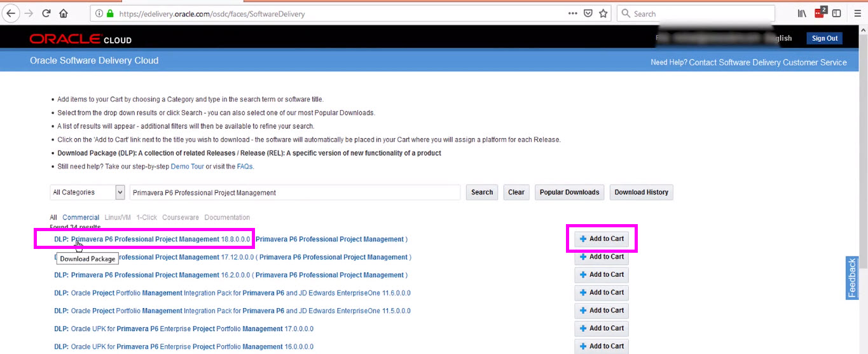Go back with browser back arrow

pos(11,13)
